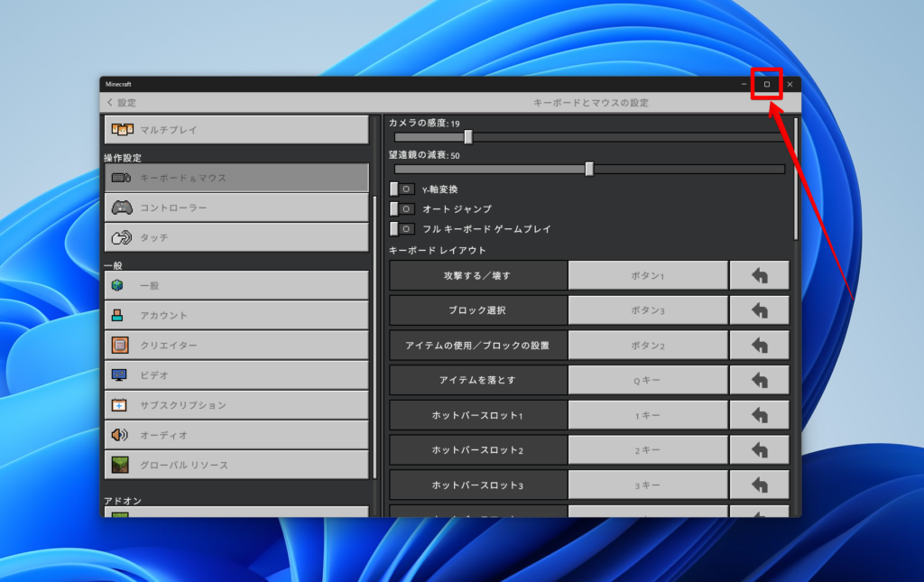Image resolution: width=924 pixels, height=582 pixels.
Task: Enable the オート ジャンプ toggle
Action: click(402, 209)
